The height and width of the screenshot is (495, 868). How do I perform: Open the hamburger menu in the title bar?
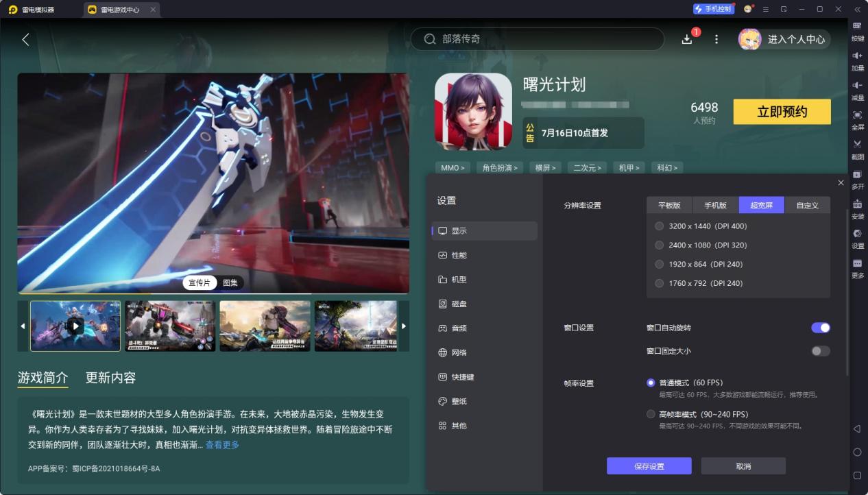766,10
